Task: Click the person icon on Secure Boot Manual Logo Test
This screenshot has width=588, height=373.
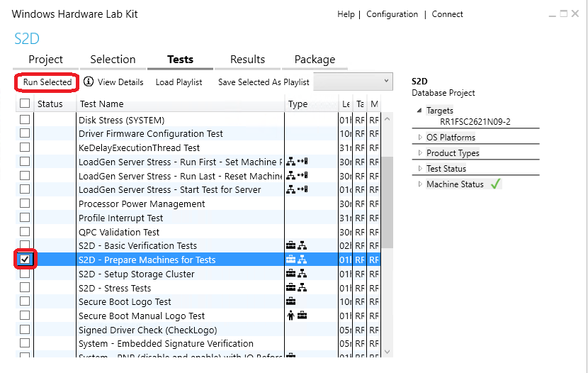Action: coord(290,316)
